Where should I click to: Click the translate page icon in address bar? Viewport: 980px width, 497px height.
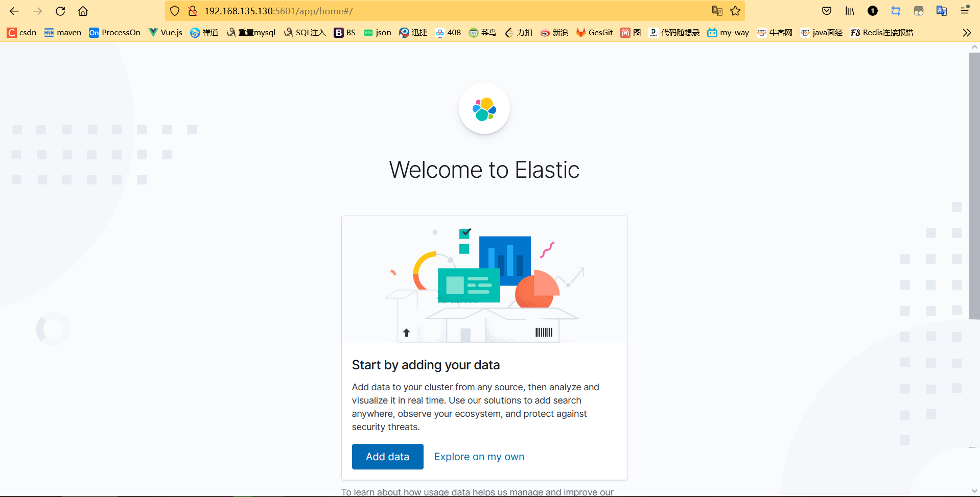tap(717, 11)
